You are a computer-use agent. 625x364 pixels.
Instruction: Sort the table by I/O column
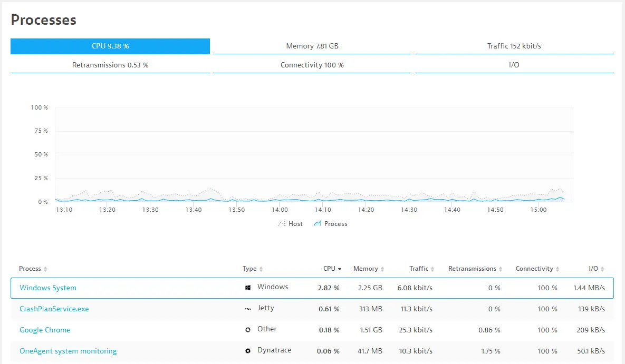point(597,269)
